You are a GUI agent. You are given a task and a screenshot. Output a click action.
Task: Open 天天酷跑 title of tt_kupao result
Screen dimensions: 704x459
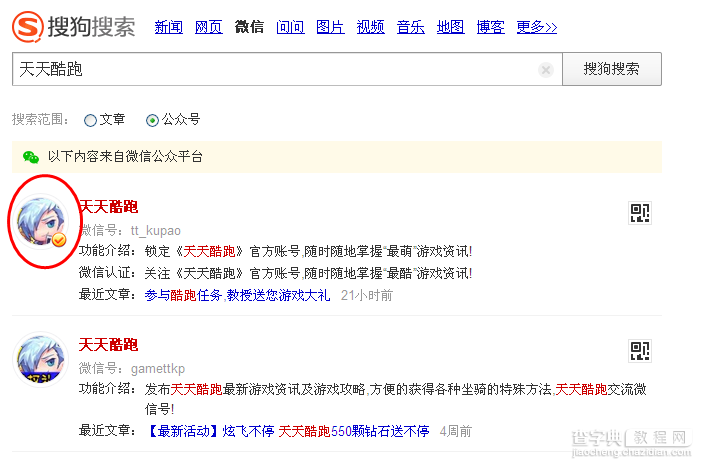coord(108,207)
